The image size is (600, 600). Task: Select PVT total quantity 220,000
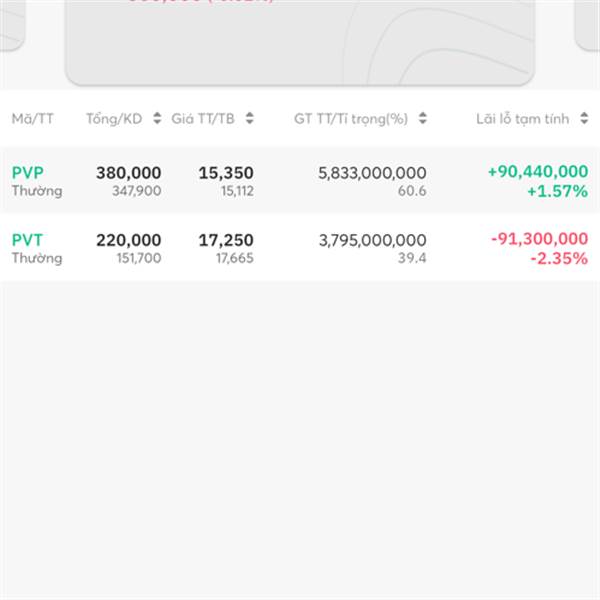[x=128, y=240]
